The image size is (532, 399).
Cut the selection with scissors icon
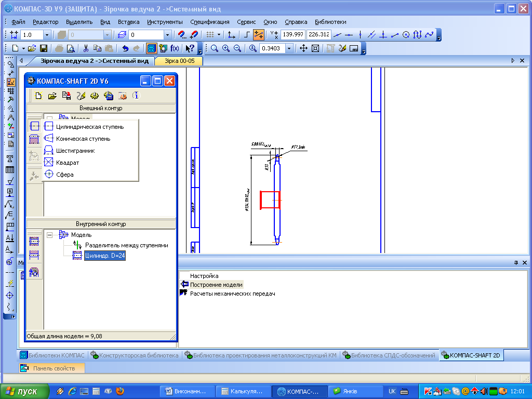[x=86, y=48]
